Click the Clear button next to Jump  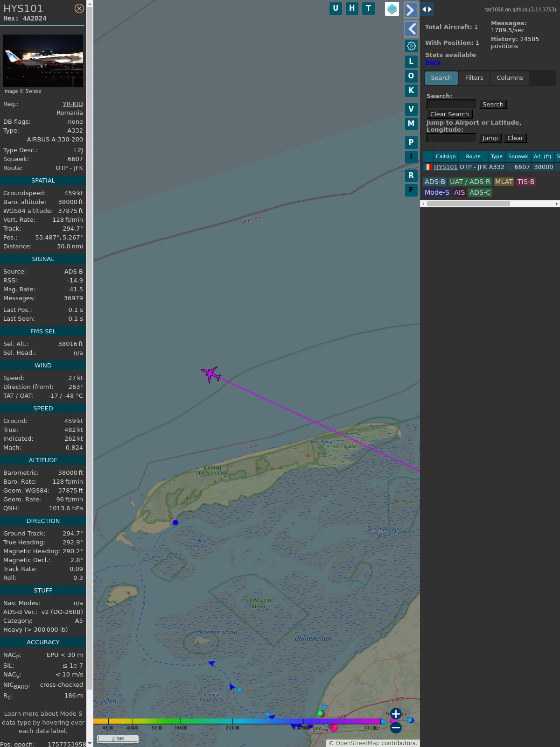coord(515,138)
